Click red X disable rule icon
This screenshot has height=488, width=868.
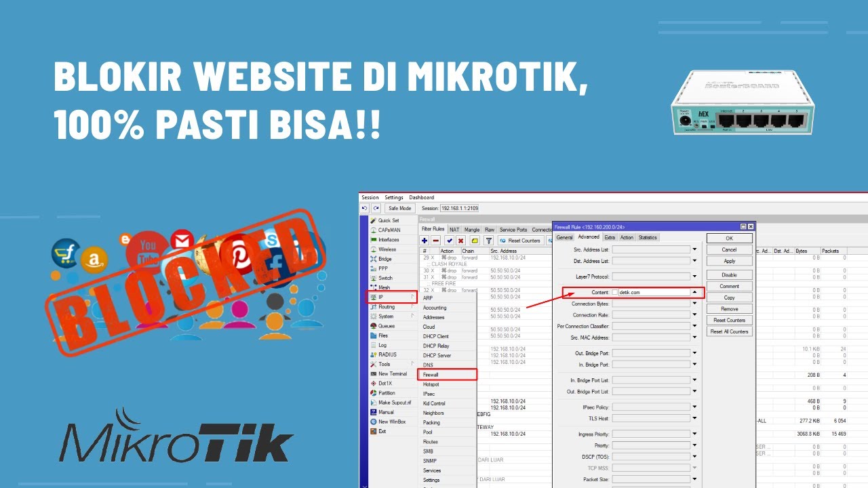click(460, 241)
